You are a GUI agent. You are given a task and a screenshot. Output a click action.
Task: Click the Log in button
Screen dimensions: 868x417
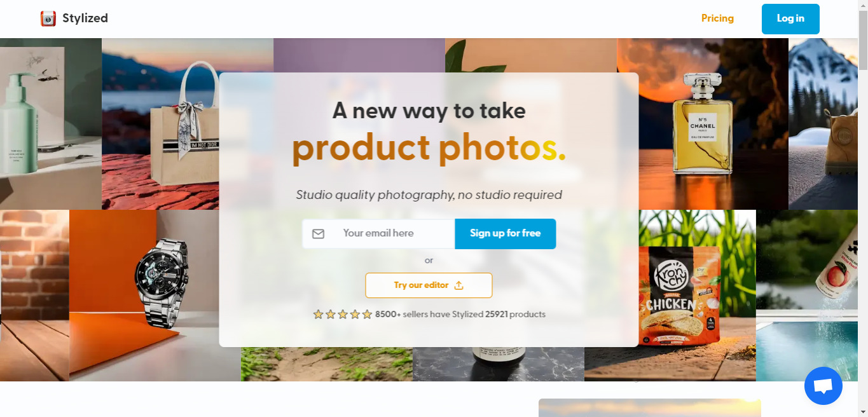coord(790,18)
